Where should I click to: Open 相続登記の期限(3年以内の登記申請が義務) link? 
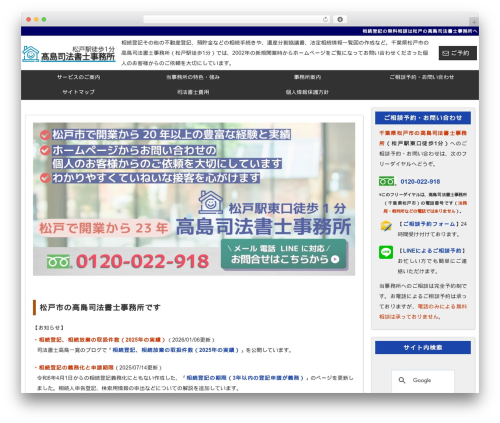[x=245, y=378]
